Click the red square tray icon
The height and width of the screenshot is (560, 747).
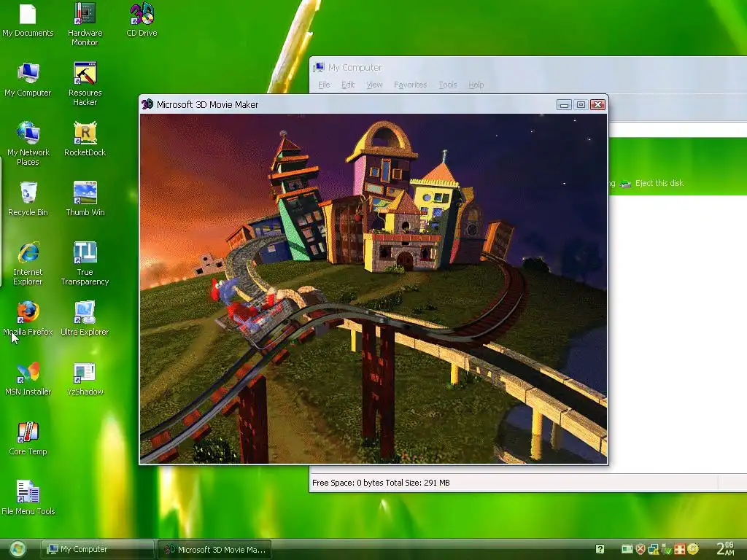(x=680, y=549)
